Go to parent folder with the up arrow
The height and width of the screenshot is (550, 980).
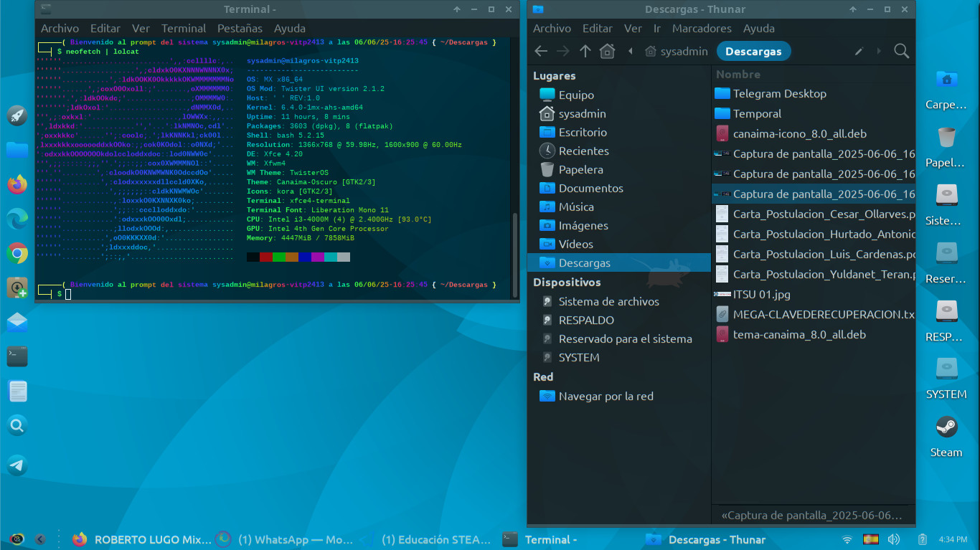(x=585, y=51)
